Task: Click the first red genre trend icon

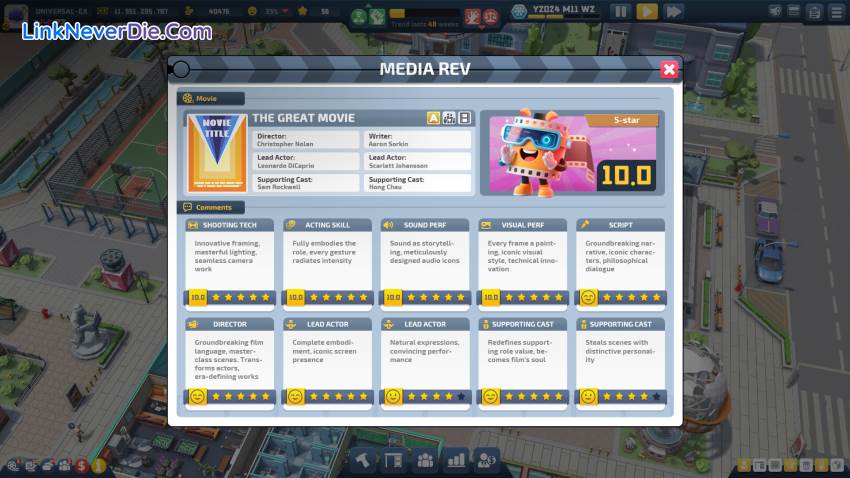Action: (x=473, y=17)
